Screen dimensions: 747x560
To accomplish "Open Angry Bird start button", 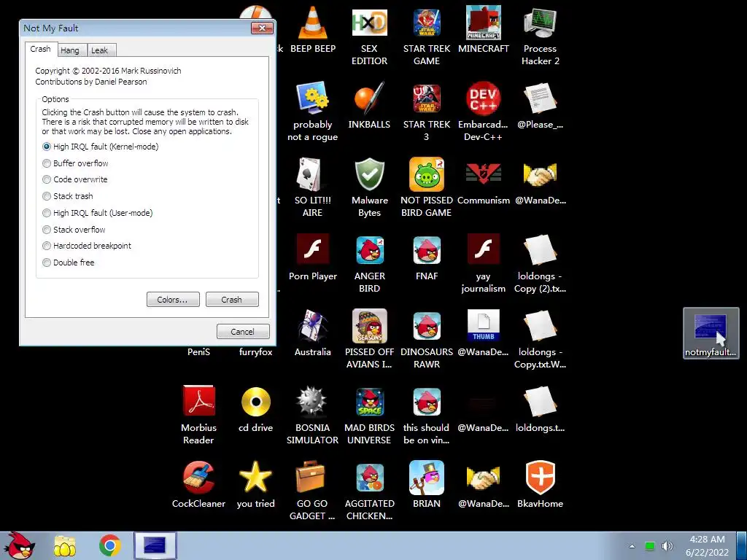I will 19,545.
